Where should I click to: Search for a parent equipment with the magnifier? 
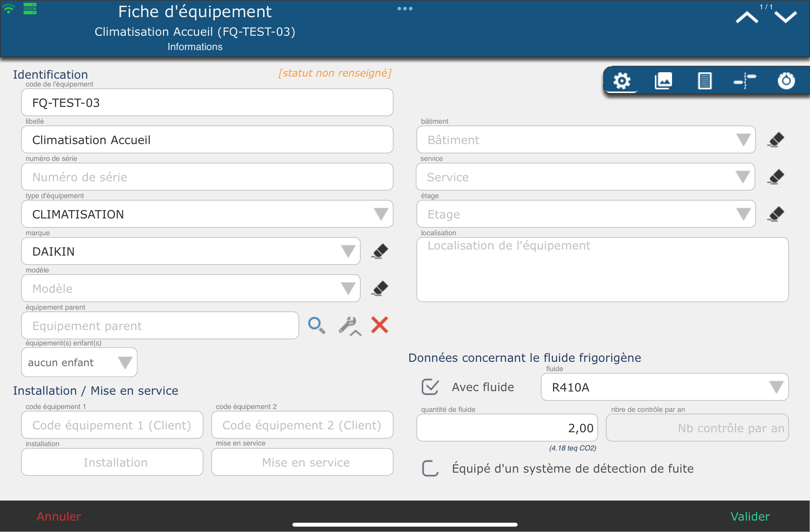point(316,325)
